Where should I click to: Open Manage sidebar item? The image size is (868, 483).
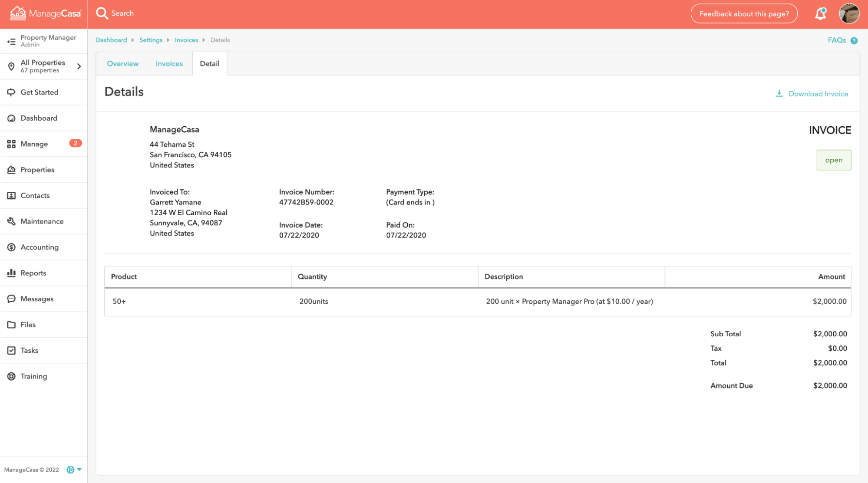43,144
